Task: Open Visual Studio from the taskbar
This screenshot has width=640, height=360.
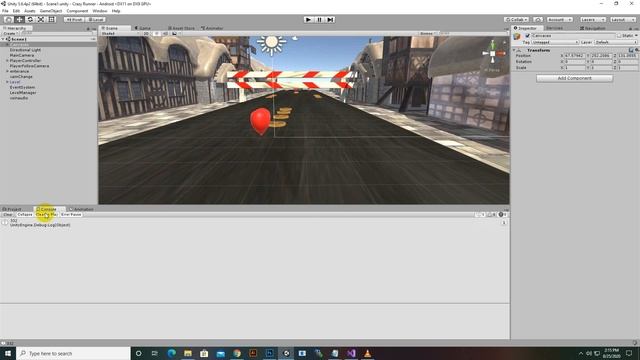Action: [x=351, y=353]
